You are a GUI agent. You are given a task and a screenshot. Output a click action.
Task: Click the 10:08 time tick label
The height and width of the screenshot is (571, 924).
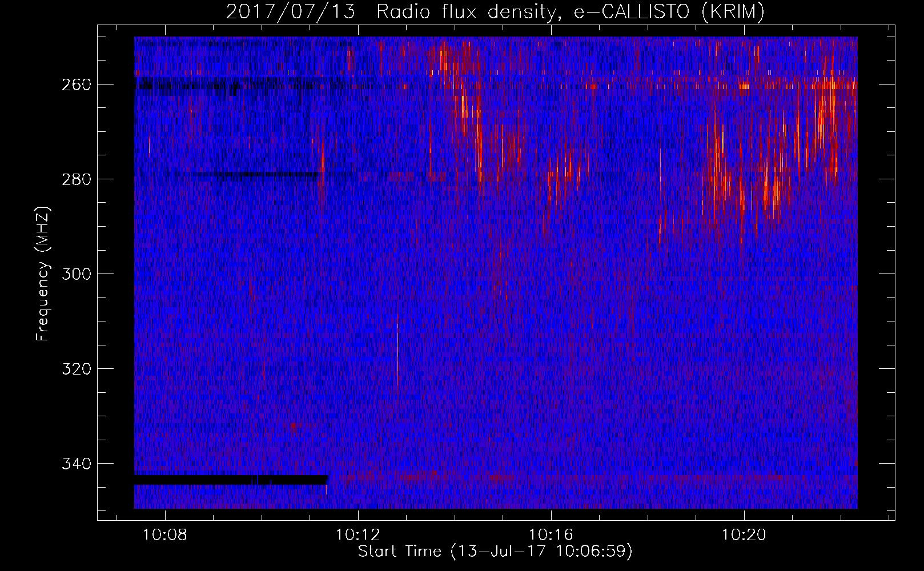(165, 535)
